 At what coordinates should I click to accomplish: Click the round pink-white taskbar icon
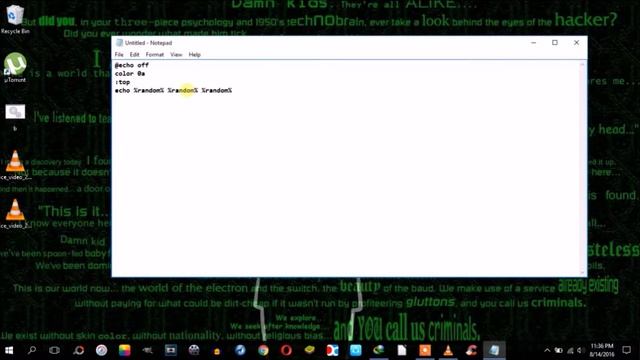tap(101, 350)
